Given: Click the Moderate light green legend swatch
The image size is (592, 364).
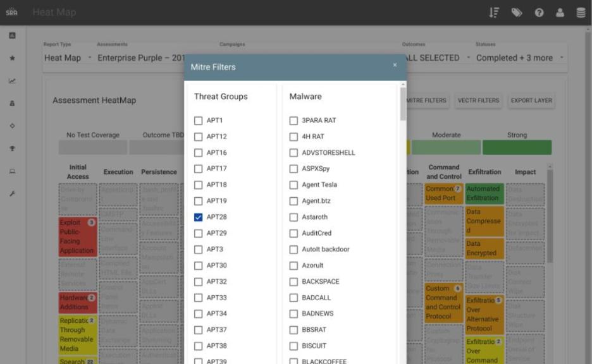Looking at the screenshot, I should click(x=447, y=147).
